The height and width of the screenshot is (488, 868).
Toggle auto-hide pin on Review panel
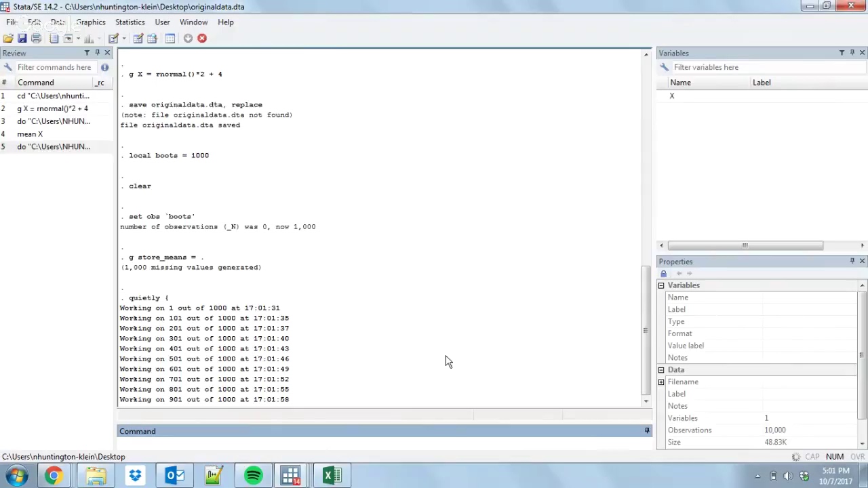click(97, 53)
